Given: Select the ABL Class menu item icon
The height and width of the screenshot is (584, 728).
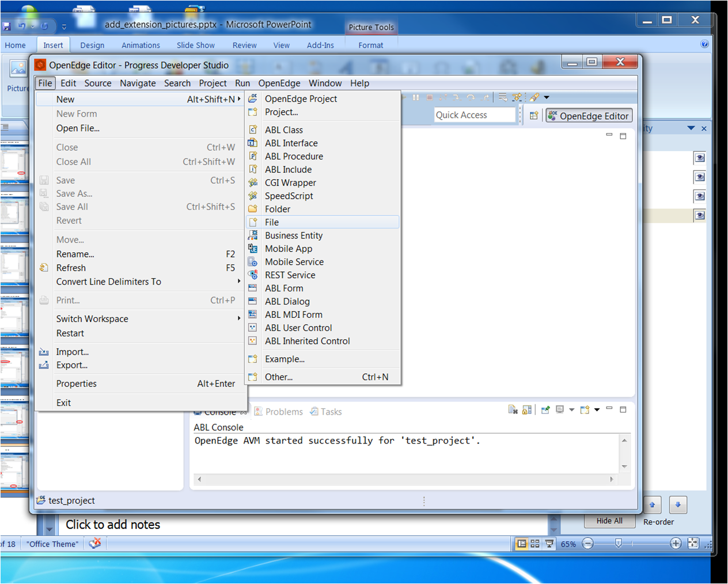Looking at the screenshot, I should 253,130.
